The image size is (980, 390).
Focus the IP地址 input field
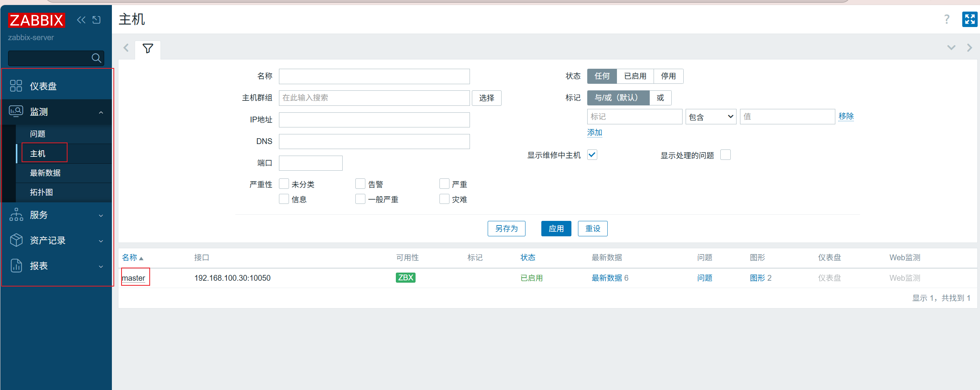coord(374,120)
